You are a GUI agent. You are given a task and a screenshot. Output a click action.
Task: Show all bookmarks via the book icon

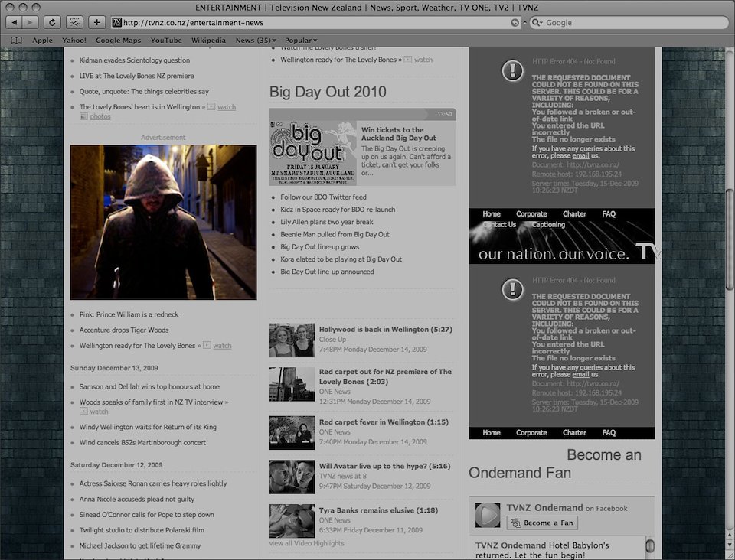[x=16, y=41]
